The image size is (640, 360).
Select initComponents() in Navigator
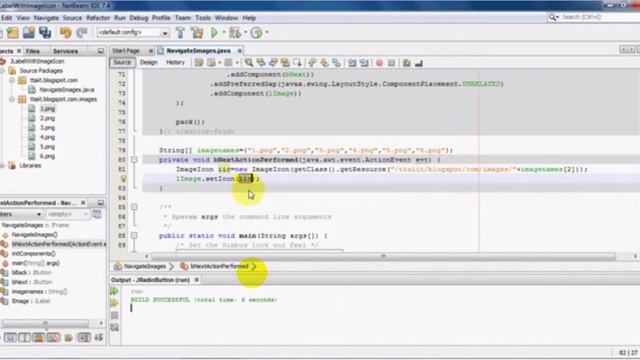click(33, 253)
